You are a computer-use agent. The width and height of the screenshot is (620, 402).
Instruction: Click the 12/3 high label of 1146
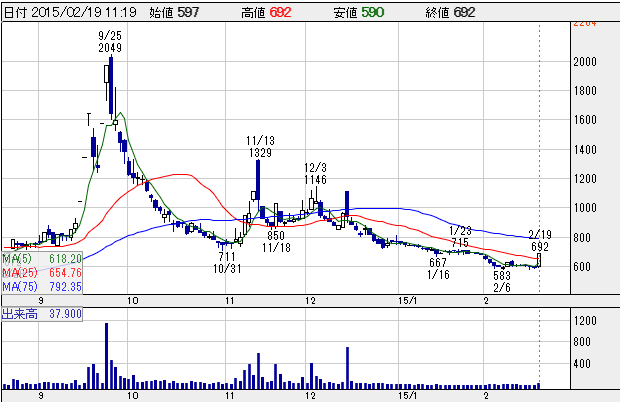316,173
